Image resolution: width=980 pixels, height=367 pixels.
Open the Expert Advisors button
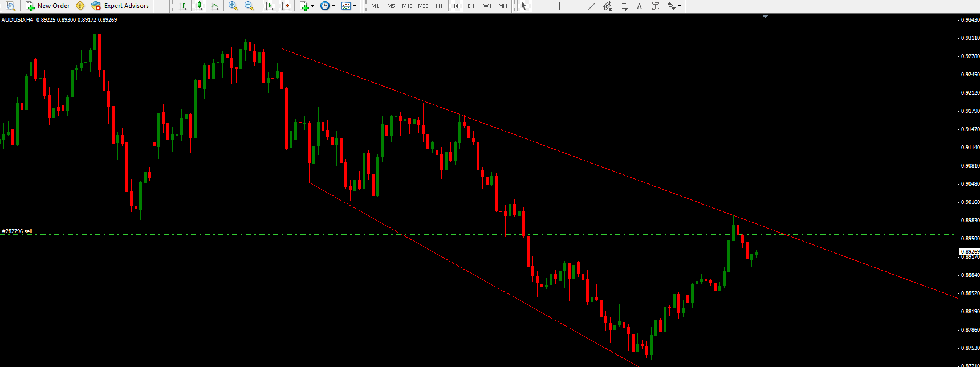click(120, 6)
